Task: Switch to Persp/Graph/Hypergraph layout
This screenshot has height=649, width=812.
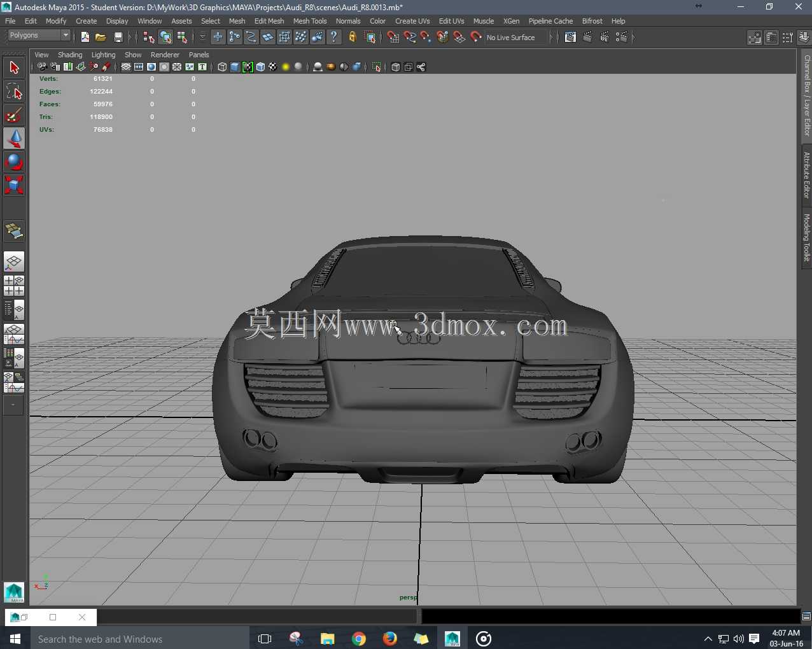Action: click(x=14, y=382)
